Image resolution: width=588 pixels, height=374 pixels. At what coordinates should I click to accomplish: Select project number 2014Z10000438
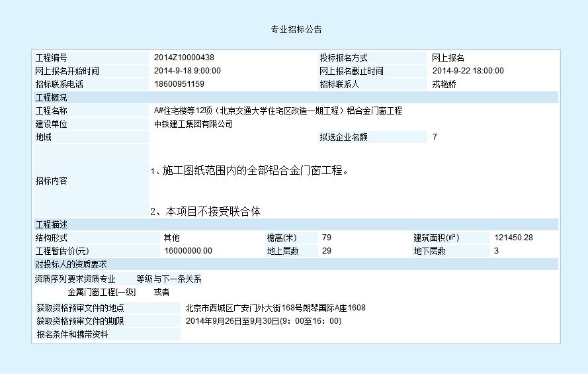coord(184,58)
